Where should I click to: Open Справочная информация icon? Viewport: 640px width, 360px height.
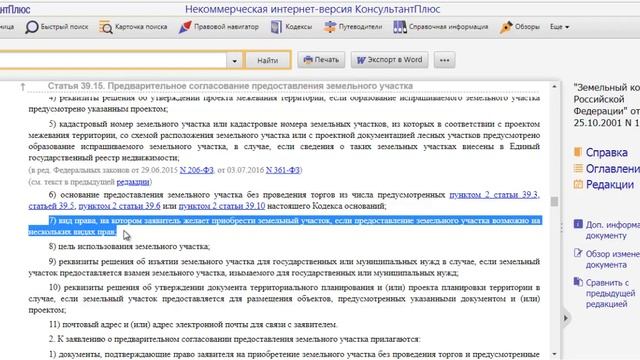[x=400, y=27]
